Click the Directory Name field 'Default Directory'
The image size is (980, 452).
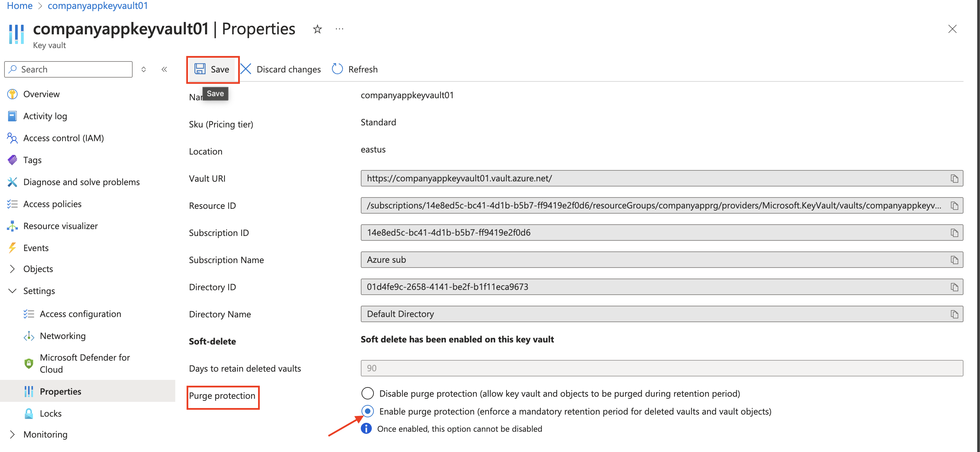tap(661, 314)
